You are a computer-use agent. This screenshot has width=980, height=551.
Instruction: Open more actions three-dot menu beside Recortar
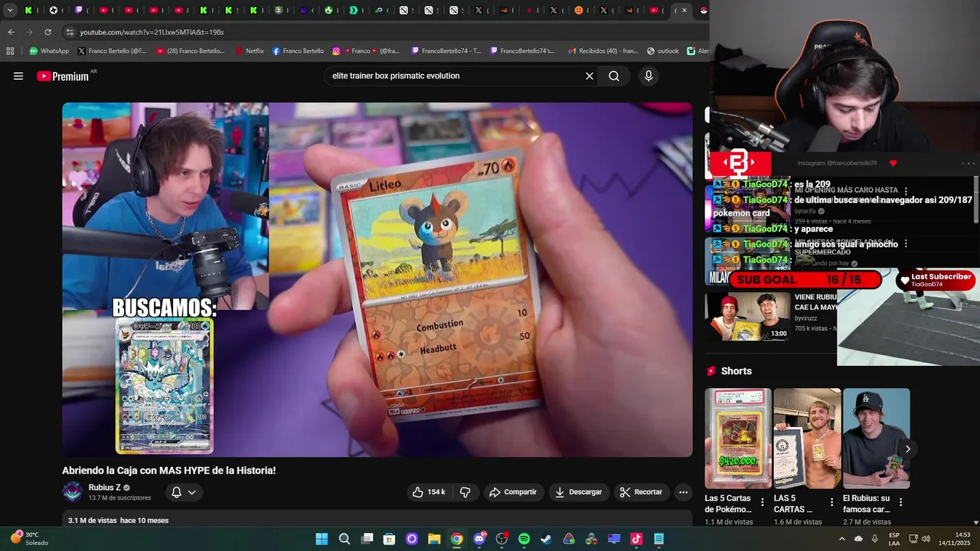(x=683, y=492)
